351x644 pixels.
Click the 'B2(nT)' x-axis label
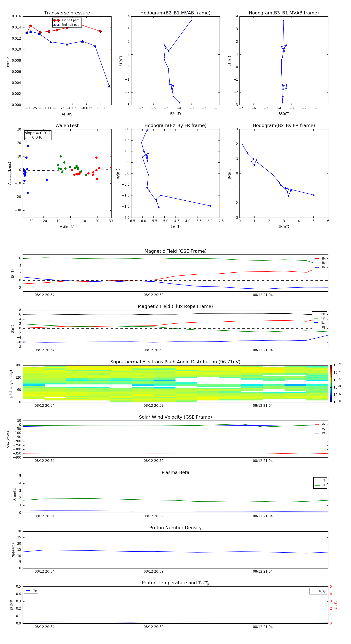point(175,114)
